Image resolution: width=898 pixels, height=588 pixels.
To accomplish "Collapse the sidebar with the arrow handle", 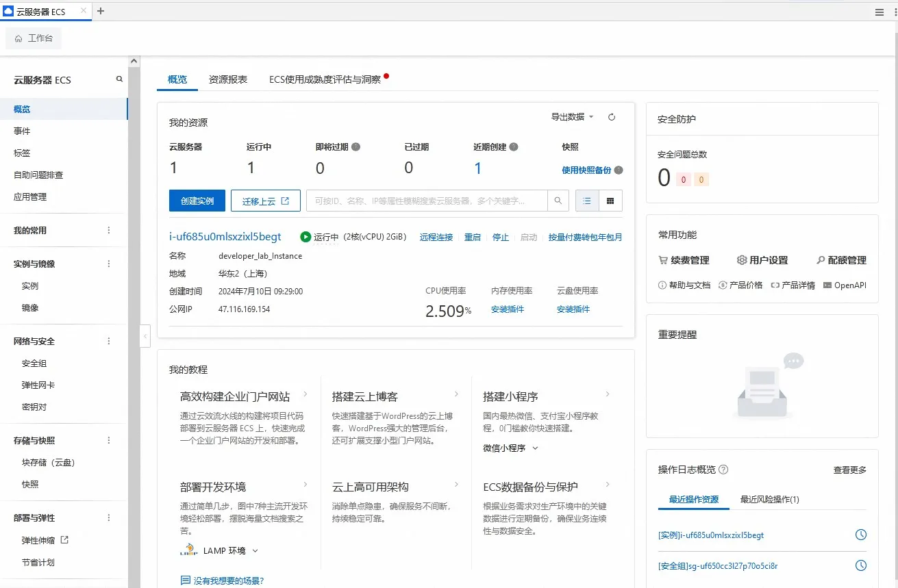I will (x=145, y=336).
